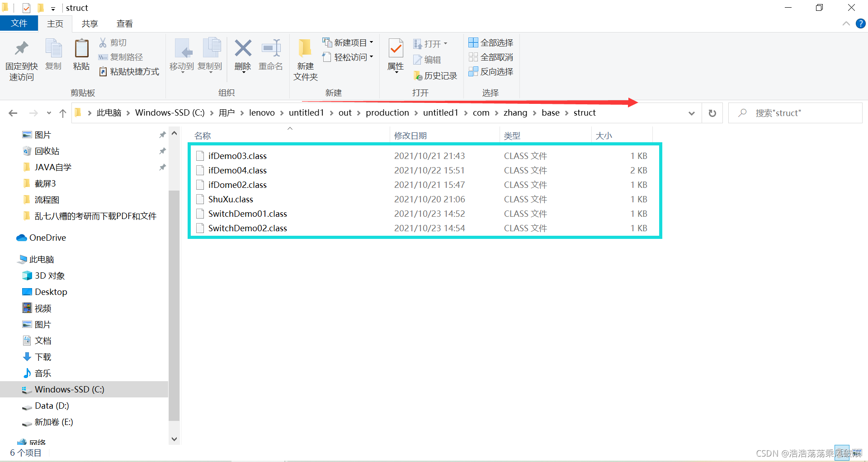Click Select All (全部选择)
Image resolution: width=868 pixels, height=462 pixels.
coord(491,42)
